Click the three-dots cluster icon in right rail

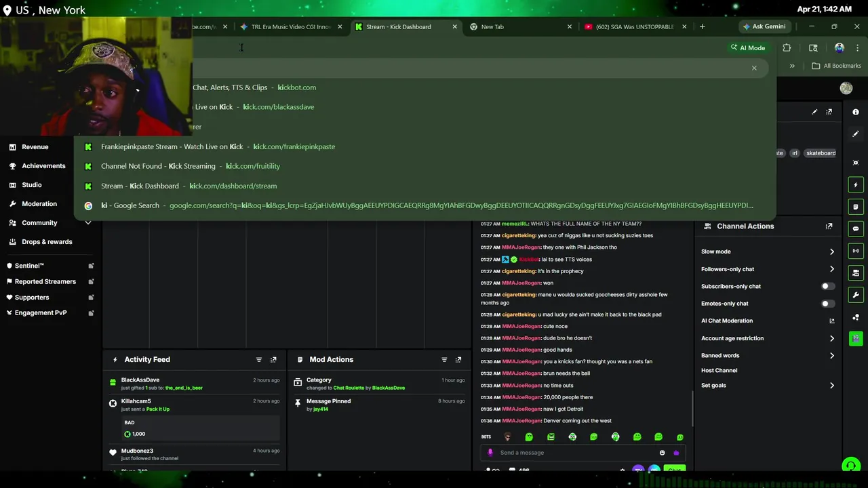coord(856,317)
